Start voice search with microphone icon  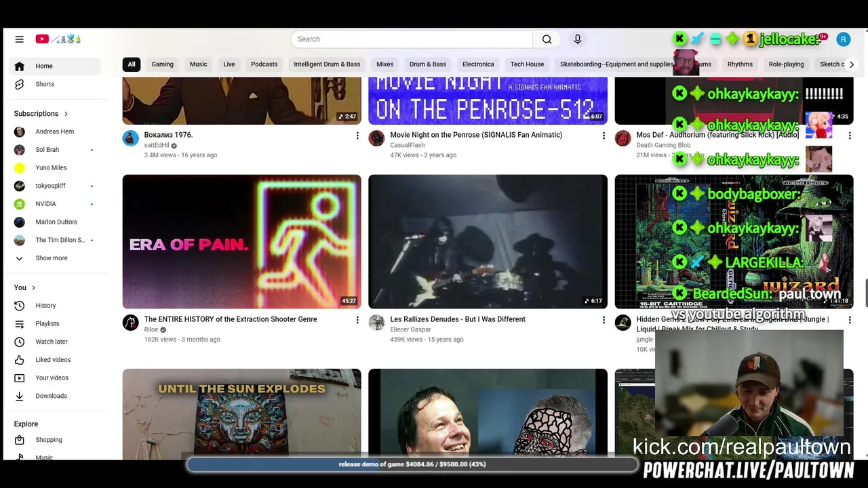[x=578, y=39]
